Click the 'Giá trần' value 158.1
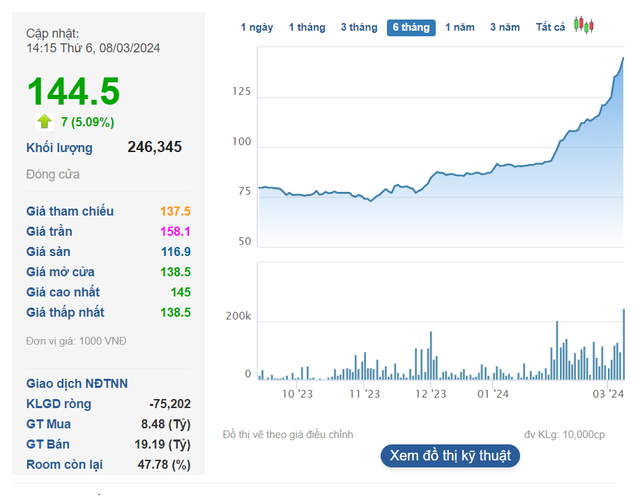This screenshot has height=496, width=640. tap(175, 231)
